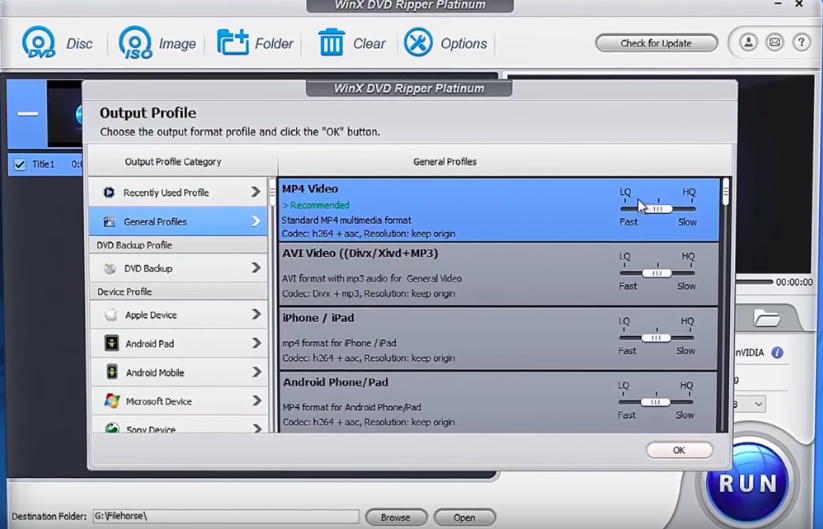Click the Apple Device logo icon
The width and height of the screenshot is (823, 529).
click(x=111, y=315)
